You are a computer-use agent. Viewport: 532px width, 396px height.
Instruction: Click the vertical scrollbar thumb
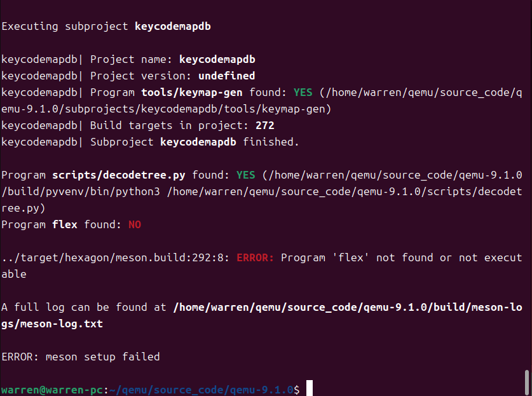click(526, 382)
